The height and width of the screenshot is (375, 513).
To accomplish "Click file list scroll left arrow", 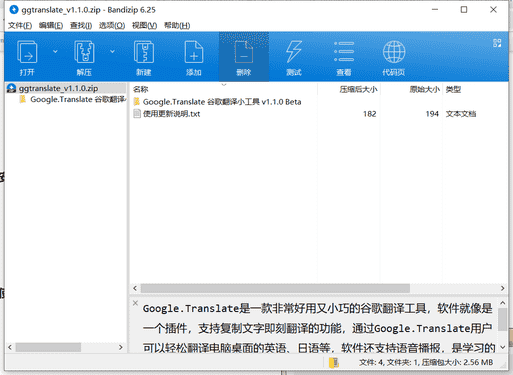I will (135, 288).
